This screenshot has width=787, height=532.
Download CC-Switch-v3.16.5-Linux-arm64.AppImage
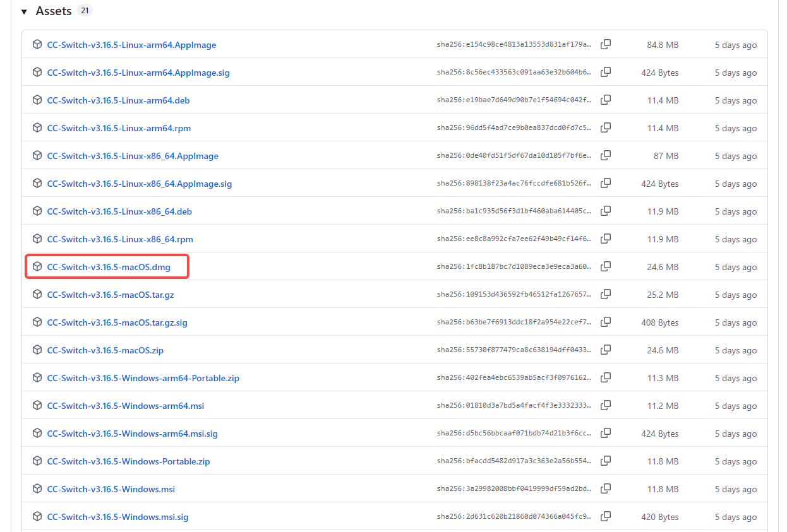(131, 45)
